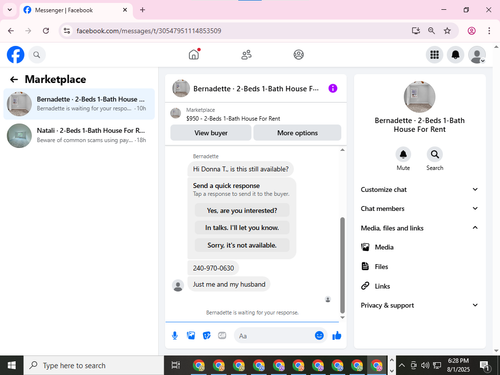This screenshot has height=375, width=500.
Task: Expand the Privacy & support section
Action: [419, 305]
